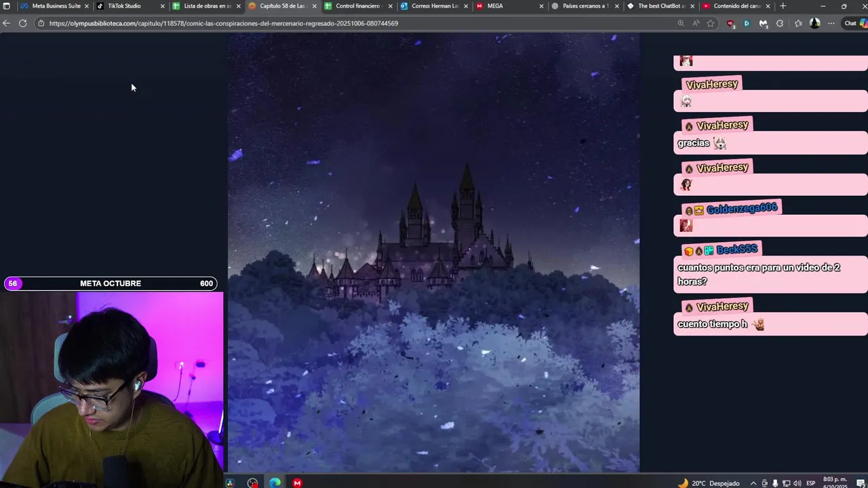Image resolution: width=868 pixels, height=488 pixels.
Task: View site information lock icon
Action: click(x=41, y=23)
